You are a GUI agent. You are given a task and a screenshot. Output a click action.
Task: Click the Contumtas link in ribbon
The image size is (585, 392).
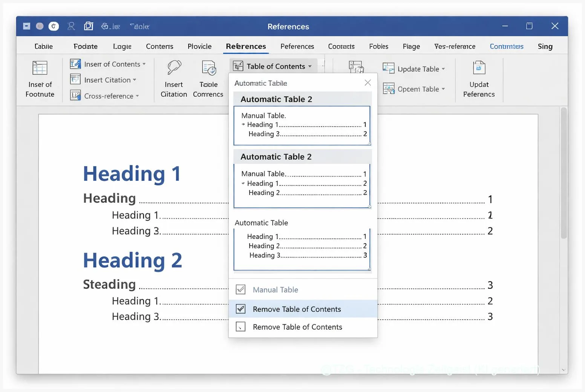(506, 46)
